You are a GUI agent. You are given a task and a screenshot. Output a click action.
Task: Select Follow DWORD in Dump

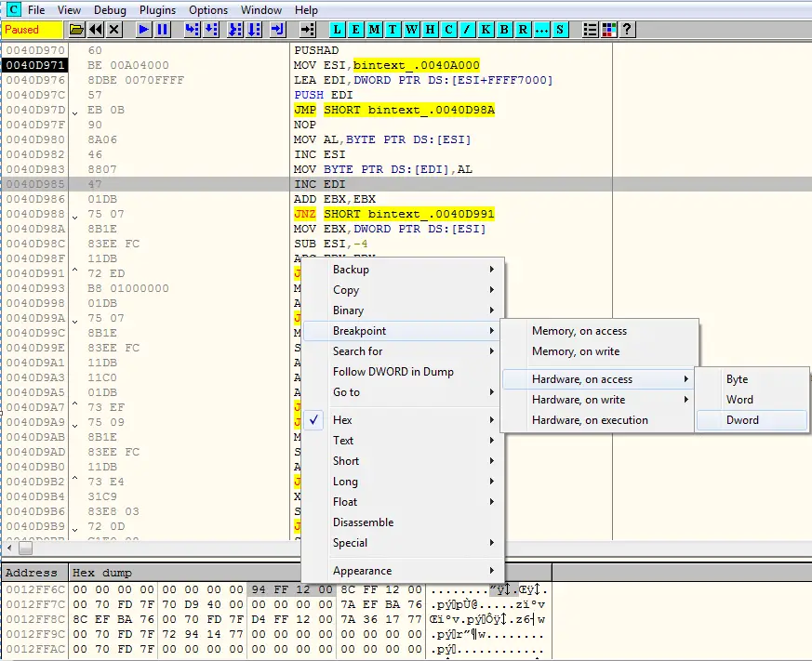pos(403,372)
